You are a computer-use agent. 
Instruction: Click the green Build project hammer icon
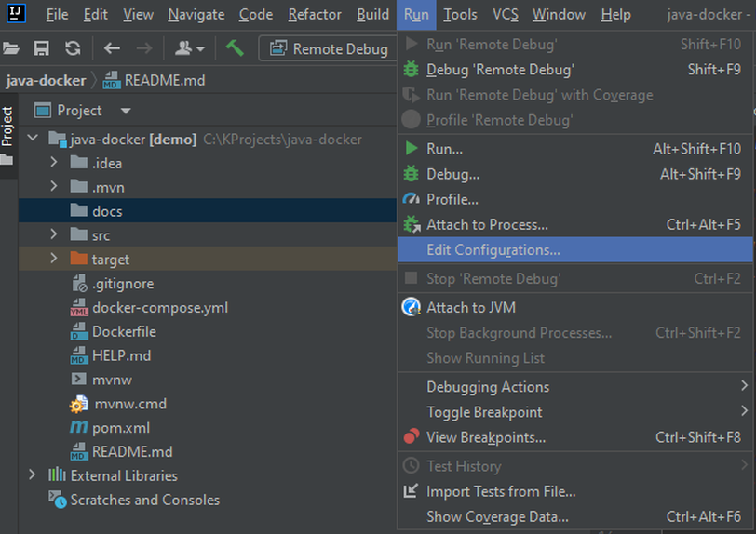[235, 48]
